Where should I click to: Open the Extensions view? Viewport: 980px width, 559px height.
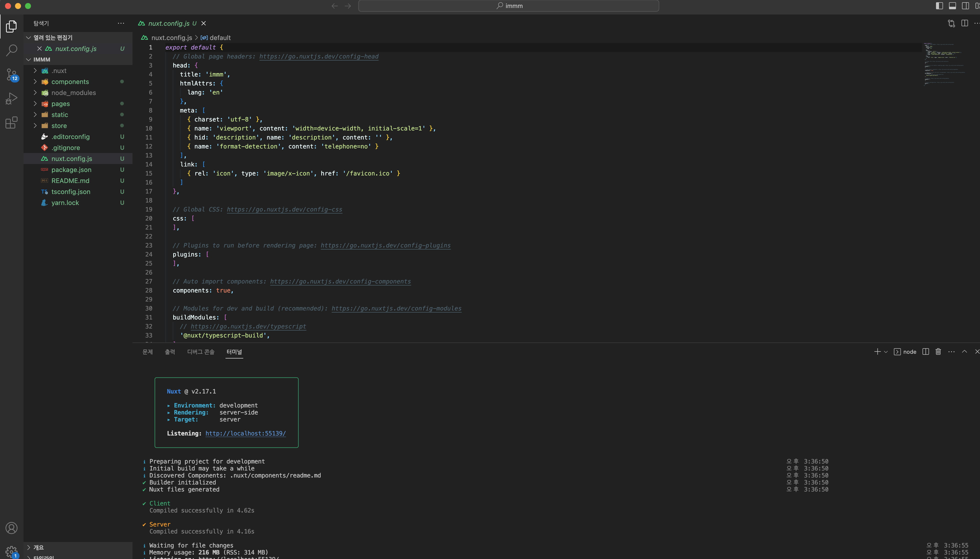(x=11, y=123)
